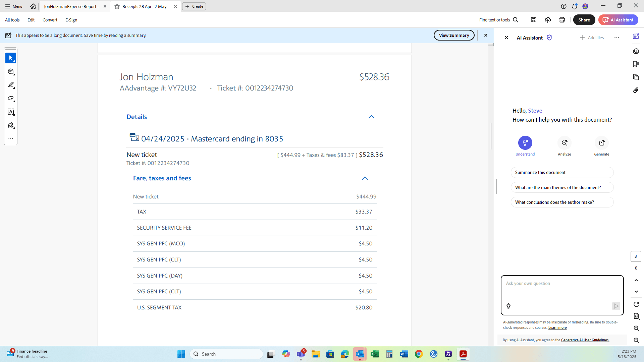Viewport: 644px width, 362px height.
Task: Open the user profile avatar
Action: [585, 6]
